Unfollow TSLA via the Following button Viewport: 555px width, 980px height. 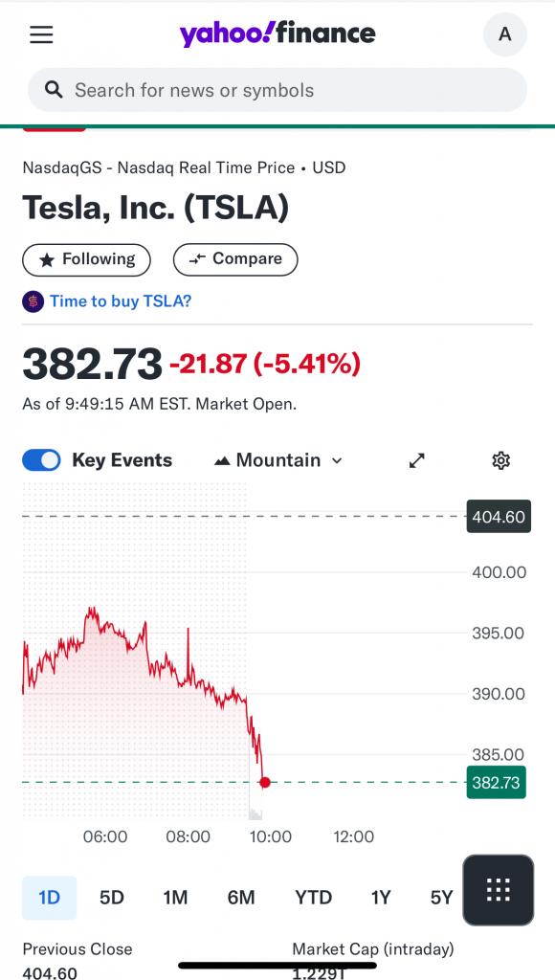click(x=86, y=259)
